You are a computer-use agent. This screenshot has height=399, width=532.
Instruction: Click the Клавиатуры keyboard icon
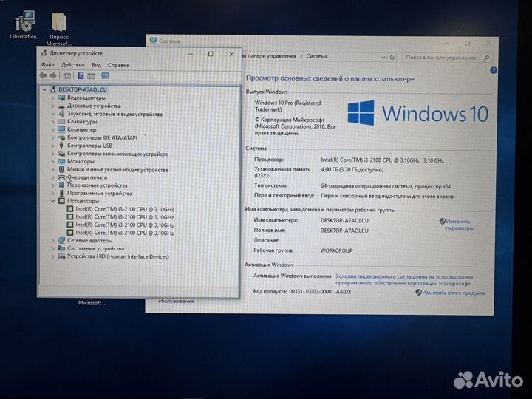[x=61, y=121]
